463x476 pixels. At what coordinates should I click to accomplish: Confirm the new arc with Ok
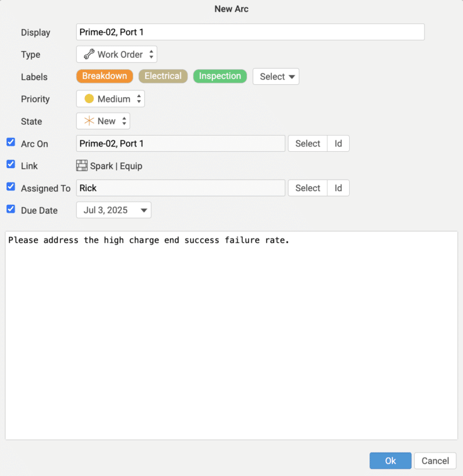(x=390, y=461)
